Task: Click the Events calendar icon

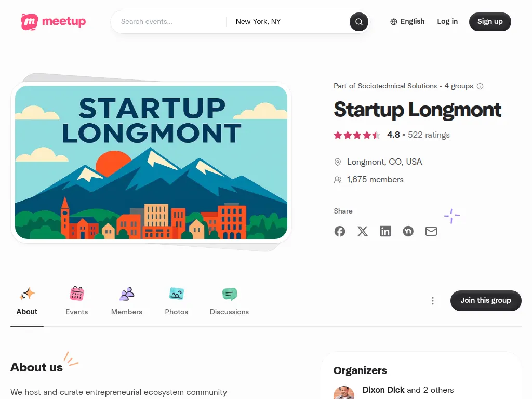Action: point(77,294)
